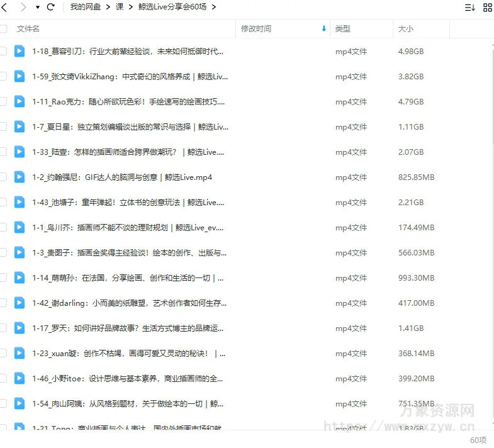The image size is (494, 448).
Task: Sort by 文件名 column header
Action: (x=28, y=29)
